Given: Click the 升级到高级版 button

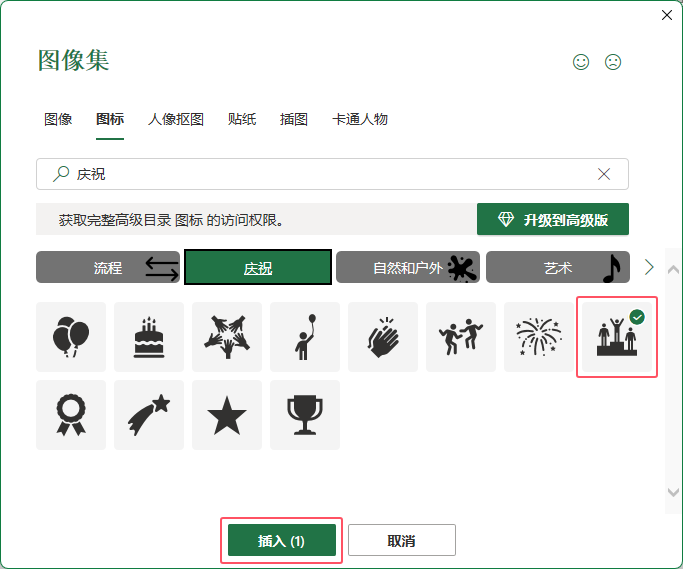Looking at the screenshot, I should 553,219.
